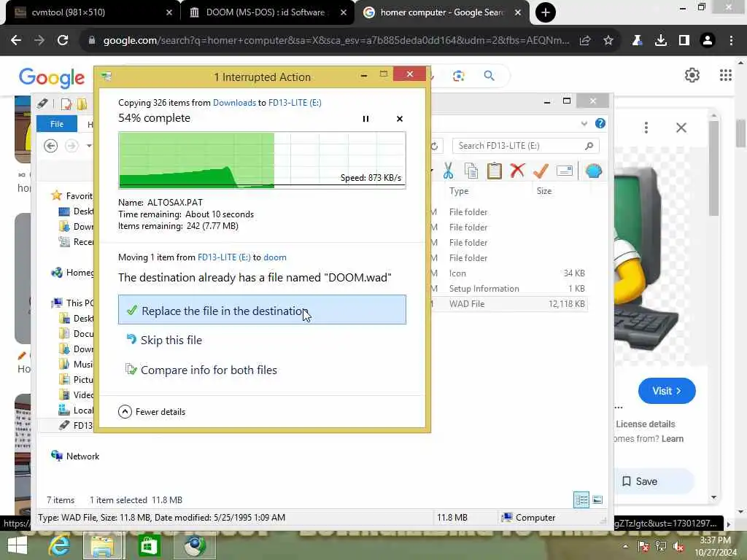Screen dimensions: 747x560
Task: Sort by the Size column header
Action: [544, 191]
